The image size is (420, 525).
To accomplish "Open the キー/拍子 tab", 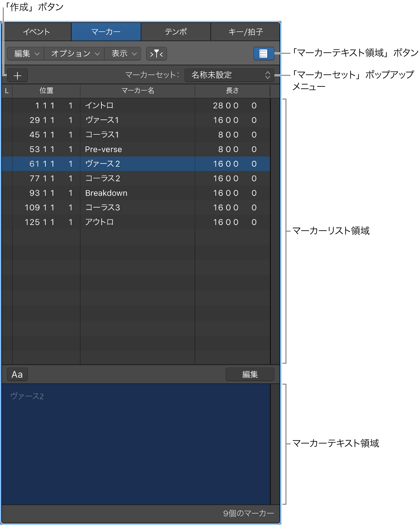I will point(245,32).
